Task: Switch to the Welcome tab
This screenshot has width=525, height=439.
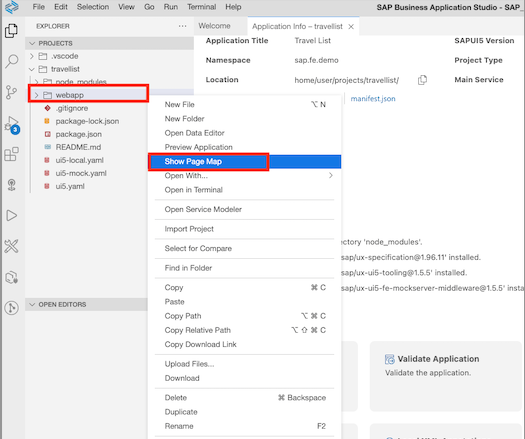Action: point(214,26)
